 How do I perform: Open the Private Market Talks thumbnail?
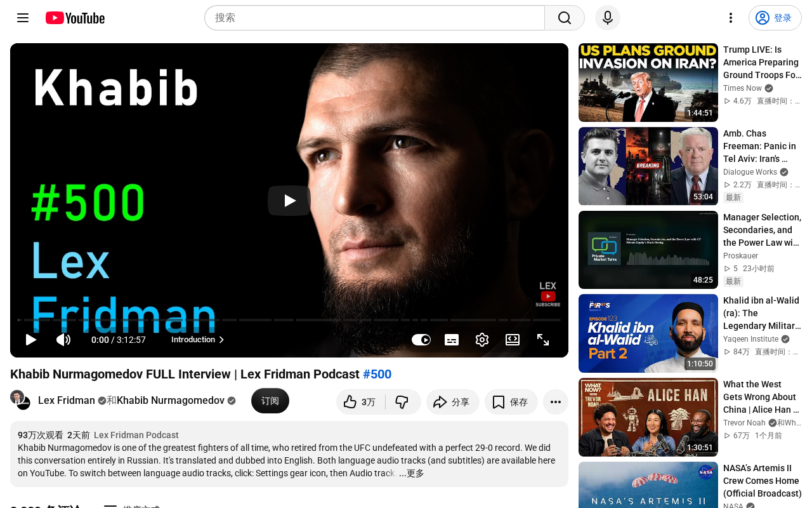click(x=648, y=250)
